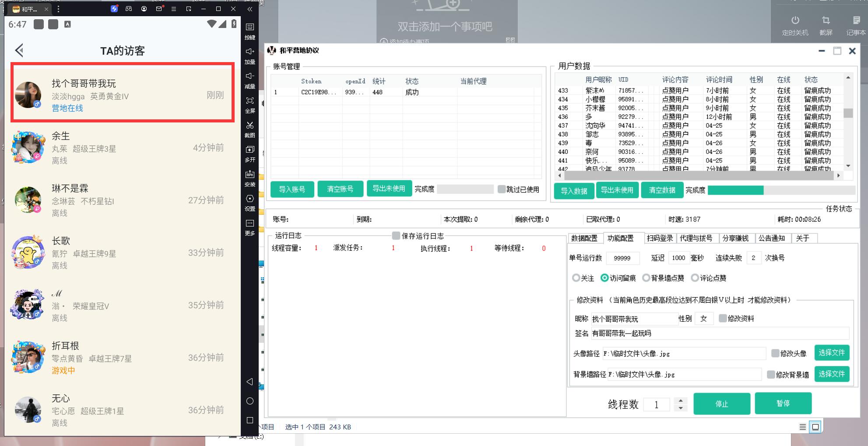Open the multi-instance (多开) sidebar icon
Image resolution: width=868 pixels, height=446 pixels.
click(x=250, y=150)
